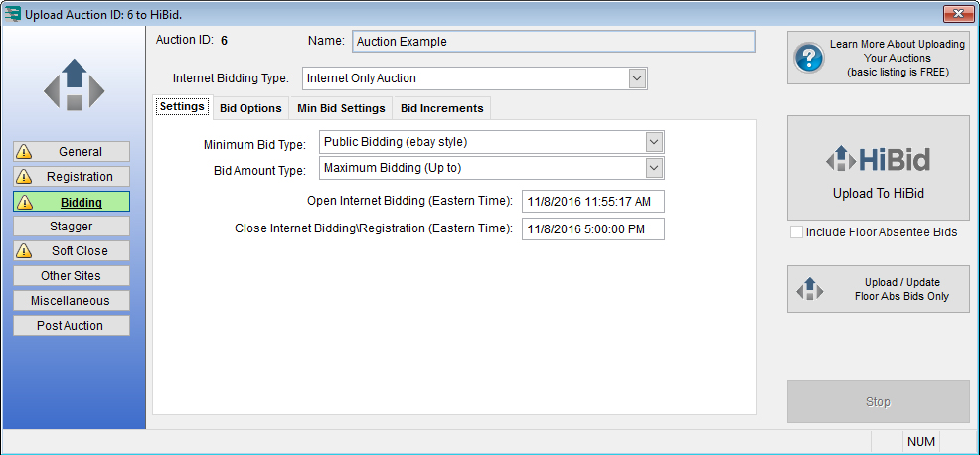980x455 pixels.
Task: Click the auction Name field
Action: click(x=554, y=42)
